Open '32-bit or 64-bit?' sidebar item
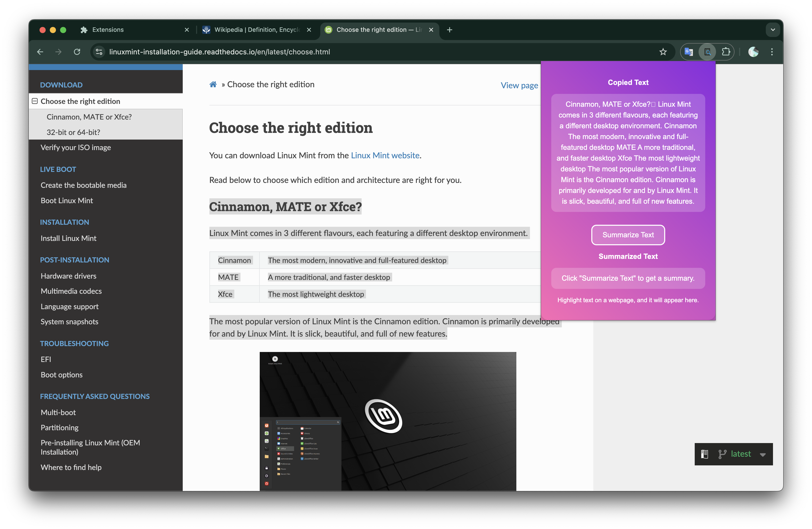The width and height of the screenshot is (812, 529). pyautogui.click(x=73, y=132)
